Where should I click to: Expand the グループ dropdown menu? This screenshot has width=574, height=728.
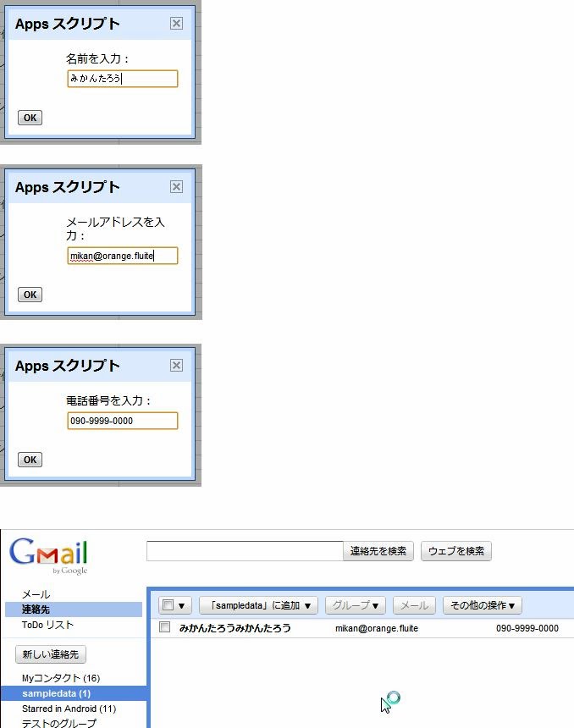point(356,605)
